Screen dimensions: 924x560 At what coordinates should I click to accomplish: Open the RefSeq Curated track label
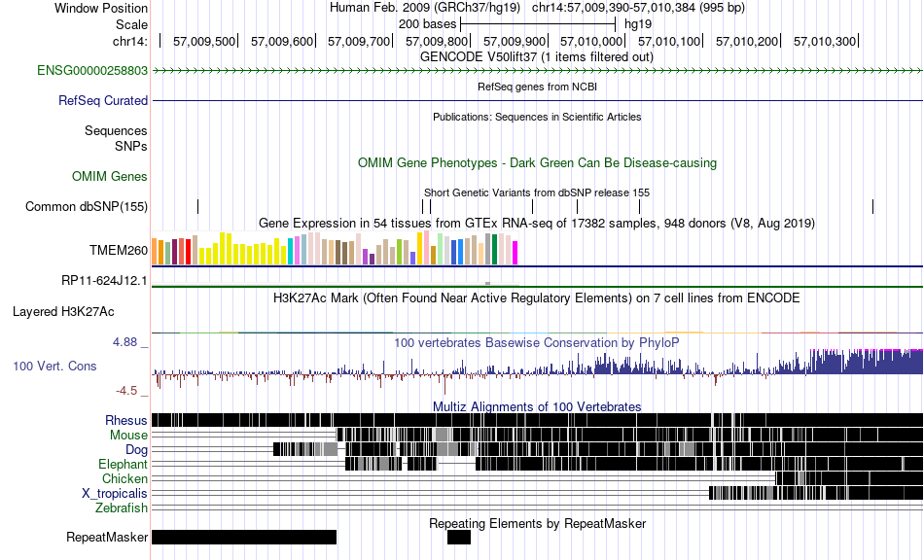pos(103,101)
